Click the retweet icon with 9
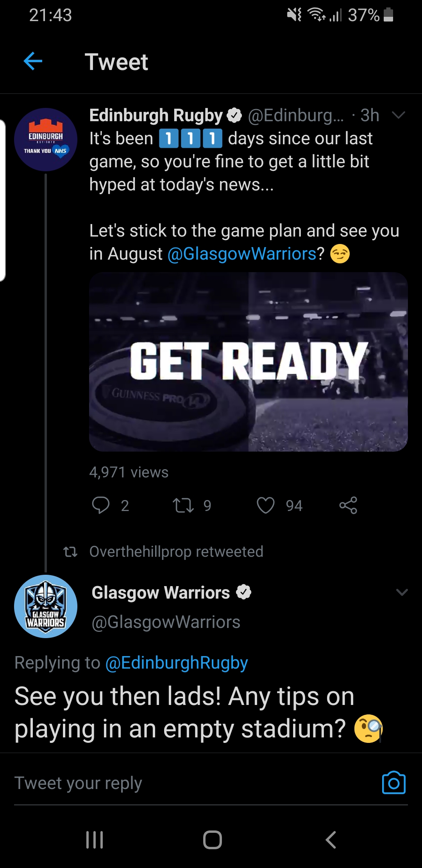The height and width of the screenshot is (868, 422). (x=184, y=505)
